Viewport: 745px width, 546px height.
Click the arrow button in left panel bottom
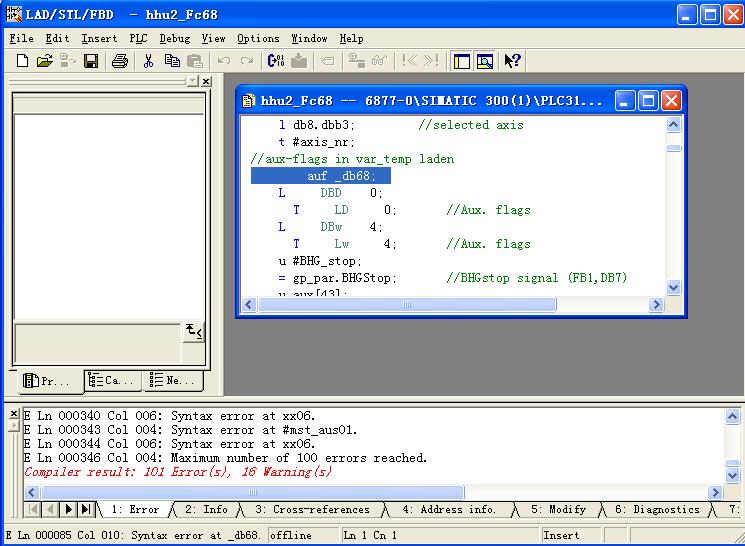(x=193, y=331)
